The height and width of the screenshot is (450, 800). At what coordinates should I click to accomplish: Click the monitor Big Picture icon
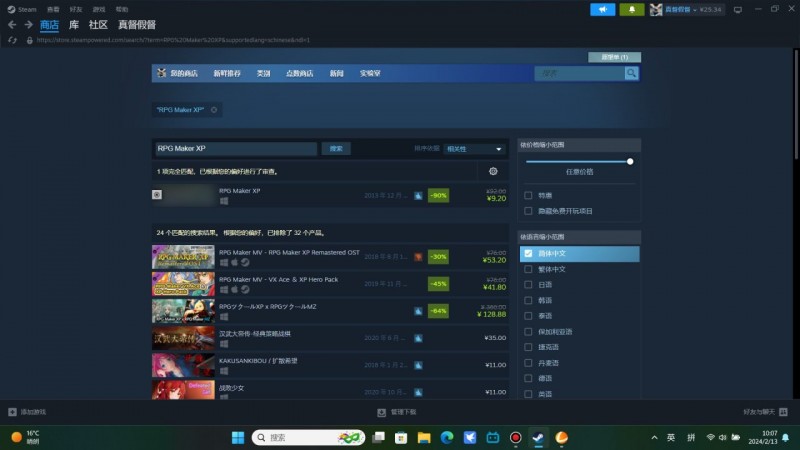tap(738, 10)
